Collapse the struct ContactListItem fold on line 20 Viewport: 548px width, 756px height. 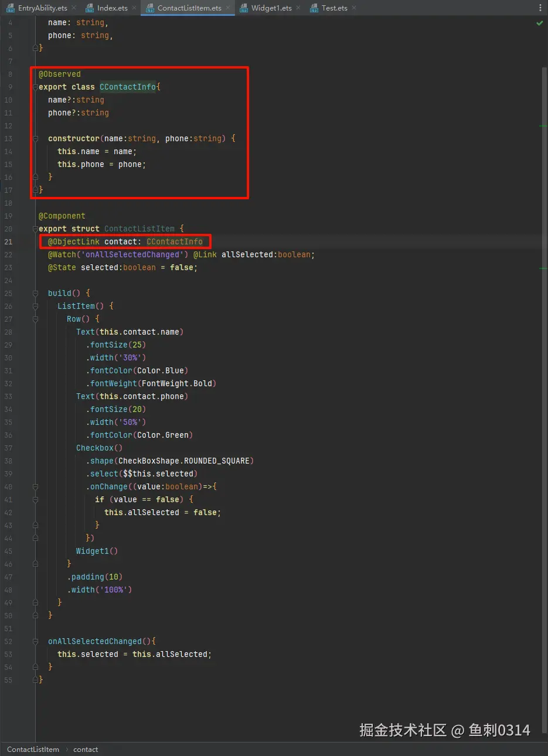(x=35, y=229)
